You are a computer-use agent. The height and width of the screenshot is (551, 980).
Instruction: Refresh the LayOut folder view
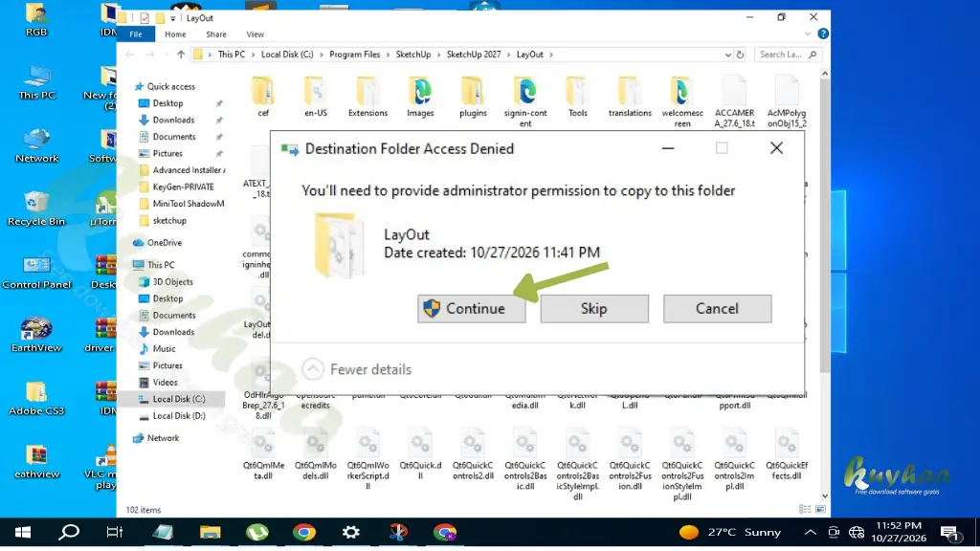[740, 55]
